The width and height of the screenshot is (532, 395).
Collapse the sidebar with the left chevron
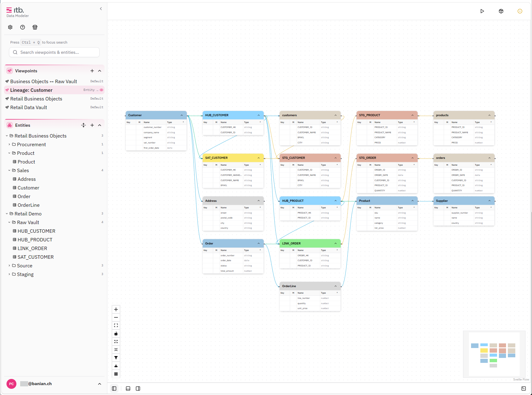click(101, 9)
